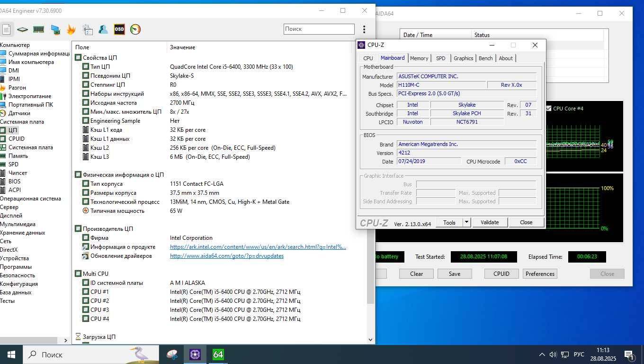Click Save in the stability test window

(x=455, y=273)
